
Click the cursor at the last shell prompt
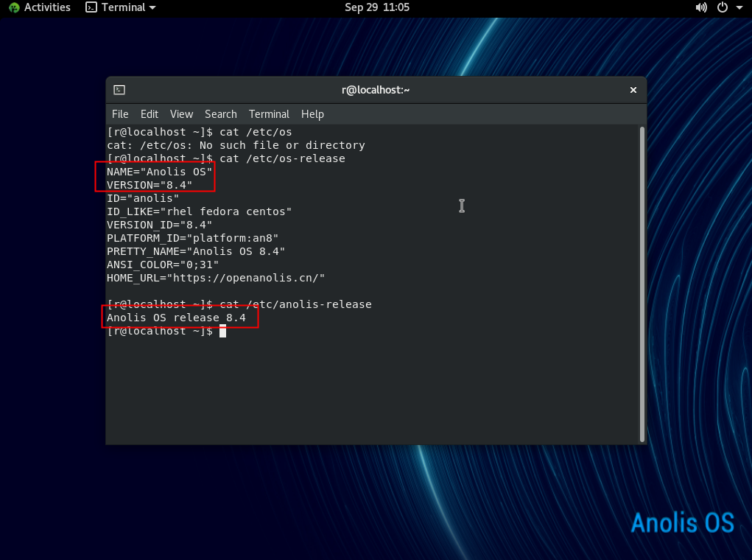click(x=222, y=332)
